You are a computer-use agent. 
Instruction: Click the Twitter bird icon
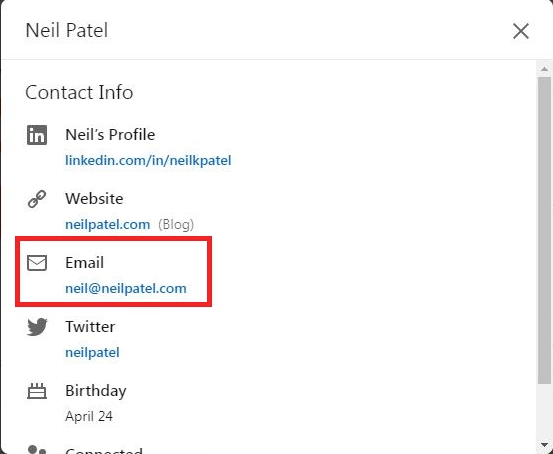pos(37,327)
